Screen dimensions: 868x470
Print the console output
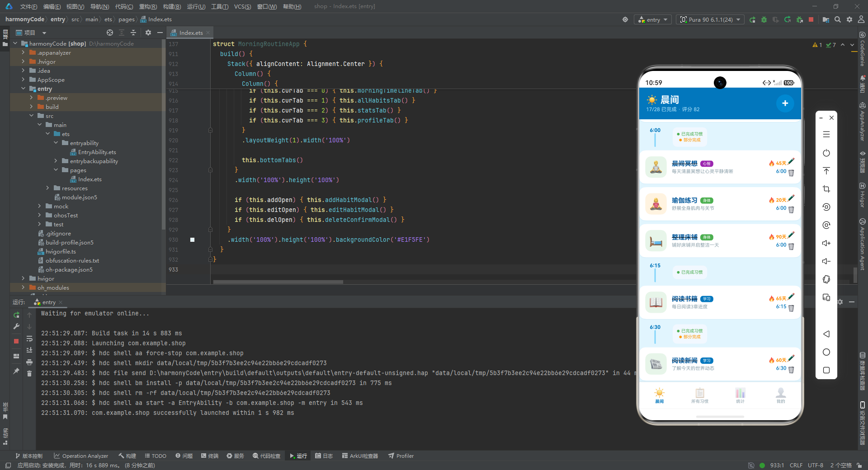(x=29, y=362)
